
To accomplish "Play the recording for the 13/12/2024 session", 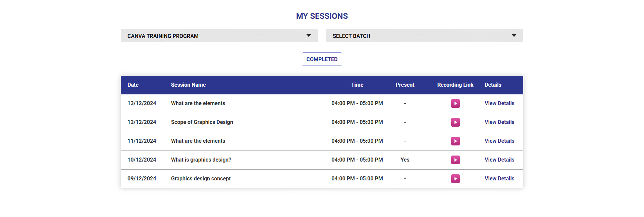I will coord(455,103).
